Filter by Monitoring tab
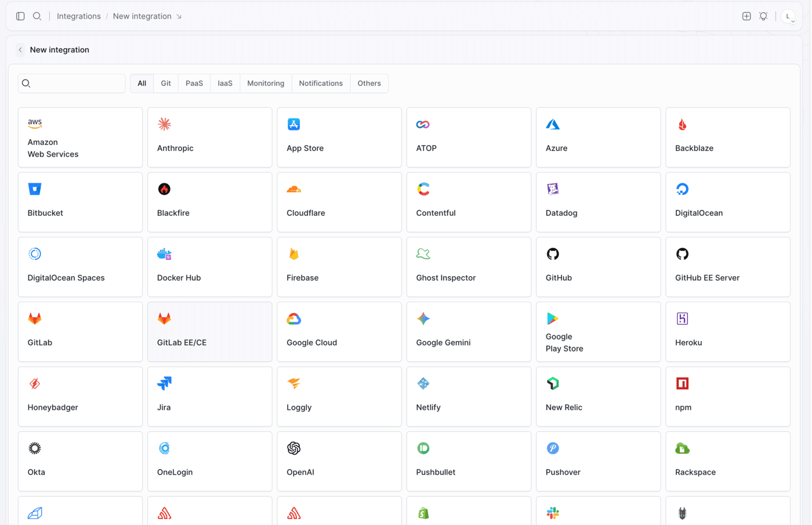Viewport: 812px width, 525px height. coord(266,84)
